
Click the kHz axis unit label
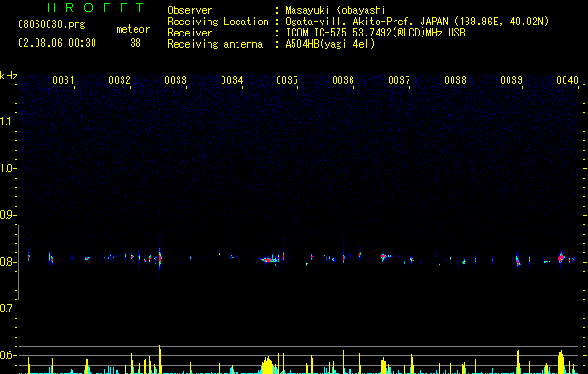click(8, 76)
